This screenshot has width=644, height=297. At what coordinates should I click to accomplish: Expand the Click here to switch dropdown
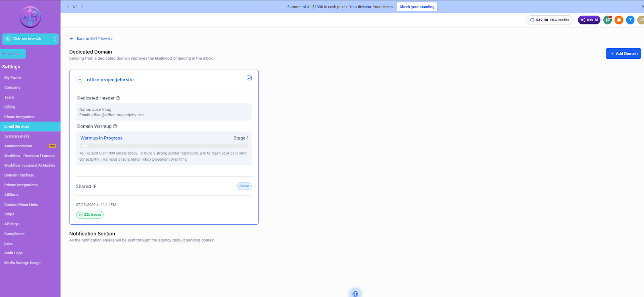pos(30,39)
